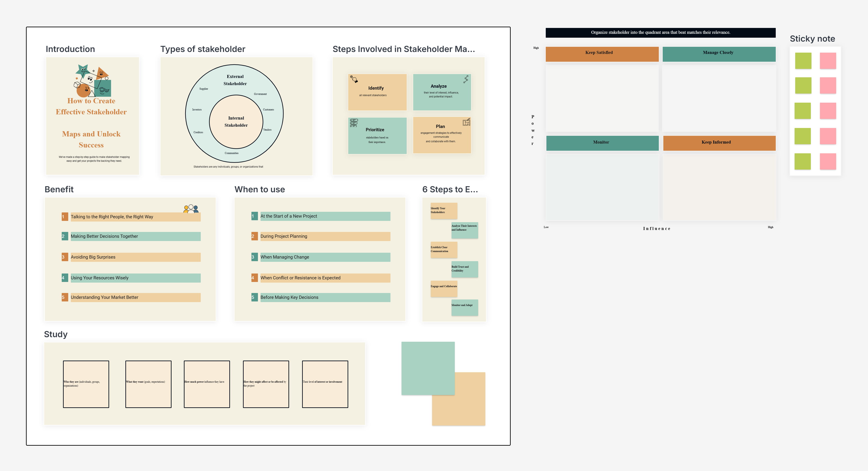Image resolution: width=868 pixels, height=471 pixels.
Task: Select the 6 Steps to E... section title
Action: coord(450,189)
